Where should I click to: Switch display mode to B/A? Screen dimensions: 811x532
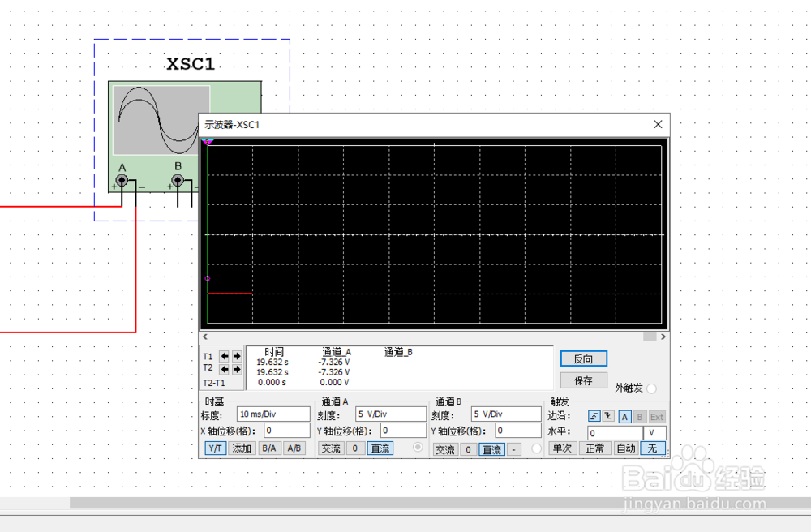click(269, 448)
